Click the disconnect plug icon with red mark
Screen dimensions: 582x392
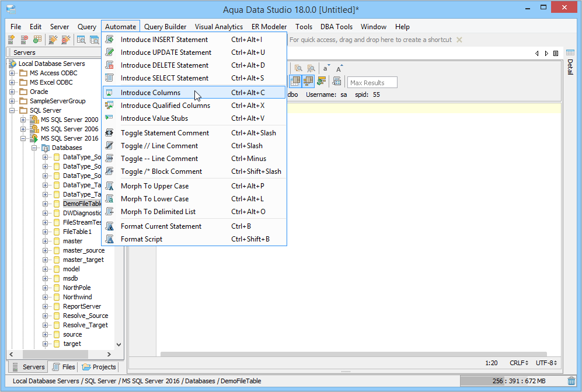[66, 40]
